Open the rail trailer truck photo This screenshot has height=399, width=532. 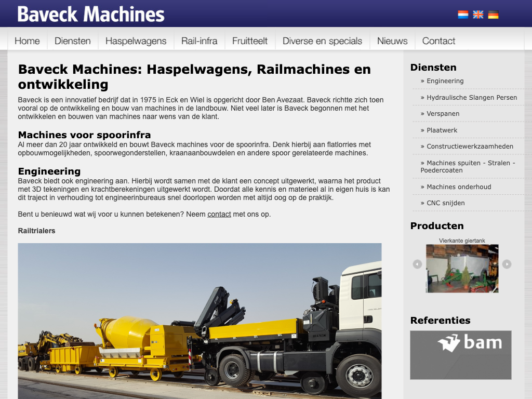[199, 321]
